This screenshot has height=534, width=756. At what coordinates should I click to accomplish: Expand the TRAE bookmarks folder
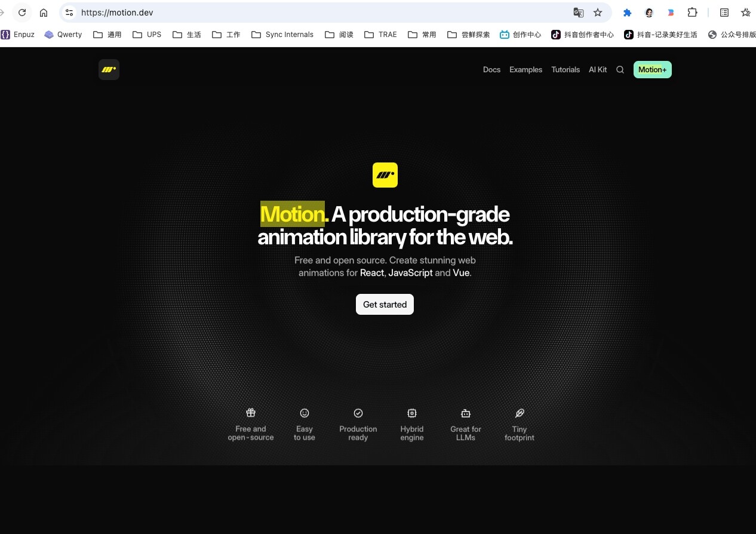coord(380,35)
